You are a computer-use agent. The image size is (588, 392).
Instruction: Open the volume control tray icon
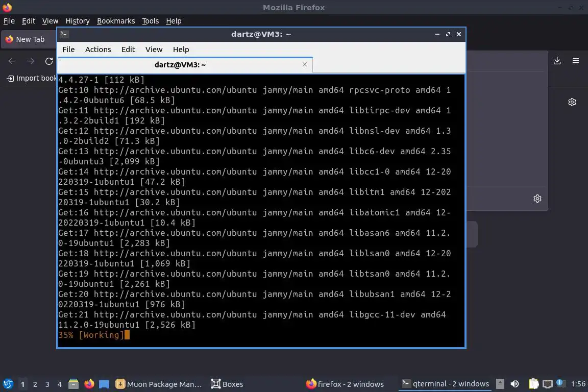(x=515, y=384)
